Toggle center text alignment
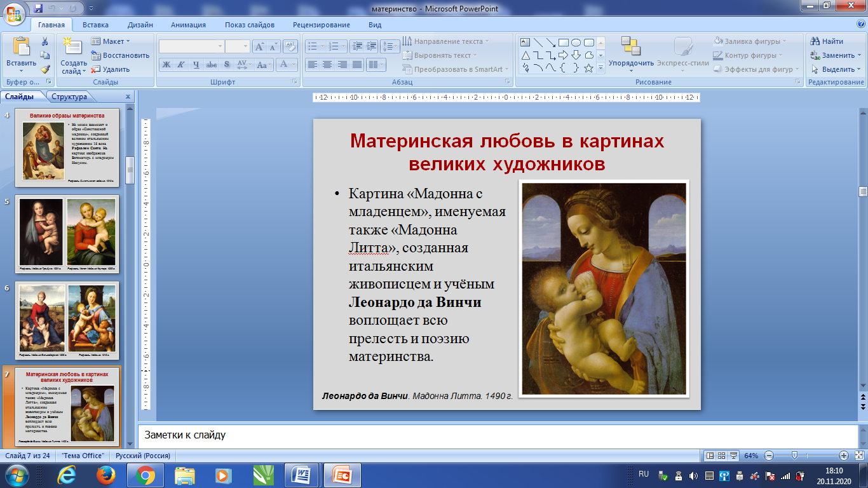868x488 pixels. pos(327,64)
